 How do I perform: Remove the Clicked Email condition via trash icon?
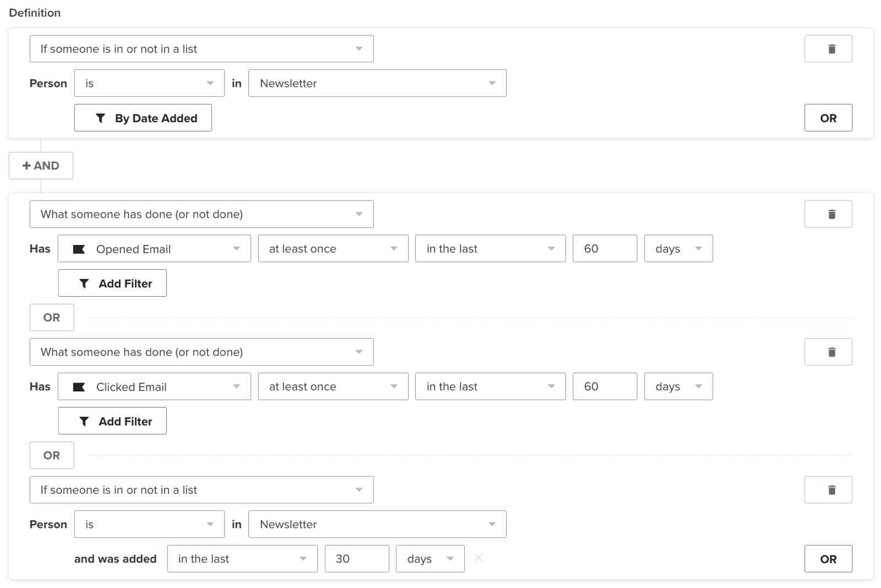(x=828, y=352)
